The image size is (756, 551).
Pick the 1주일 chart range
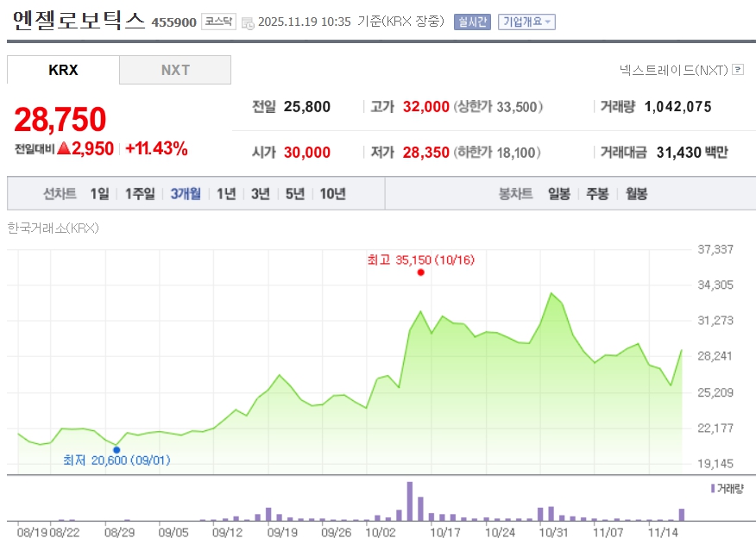[x=139, y=194]
